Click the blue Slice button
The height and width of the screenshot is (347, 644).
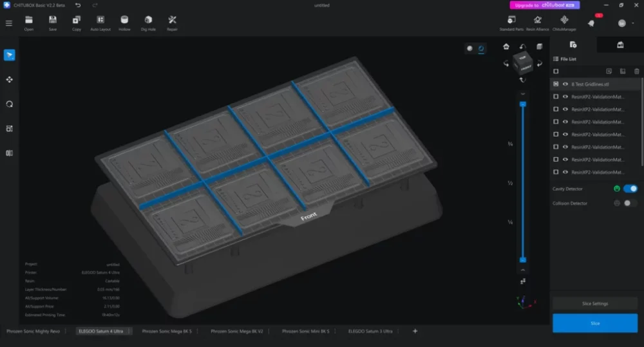(x=594, y=323)
